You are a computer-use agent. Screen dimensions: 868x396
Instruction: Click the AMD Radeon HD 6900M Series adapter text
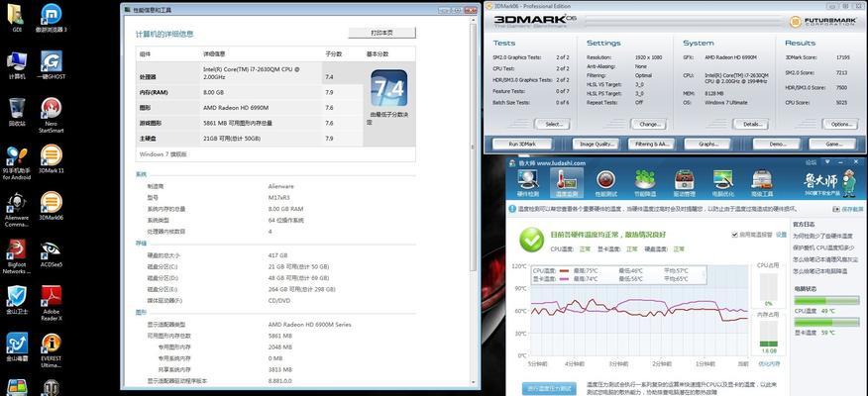pyautogui.click(x=309, y=325)
